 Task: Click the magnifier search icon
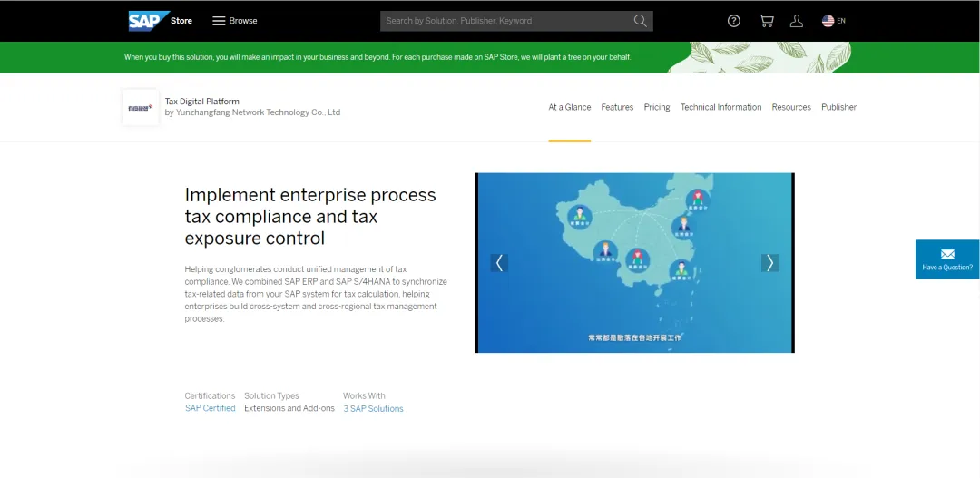(x=640, y=21)
